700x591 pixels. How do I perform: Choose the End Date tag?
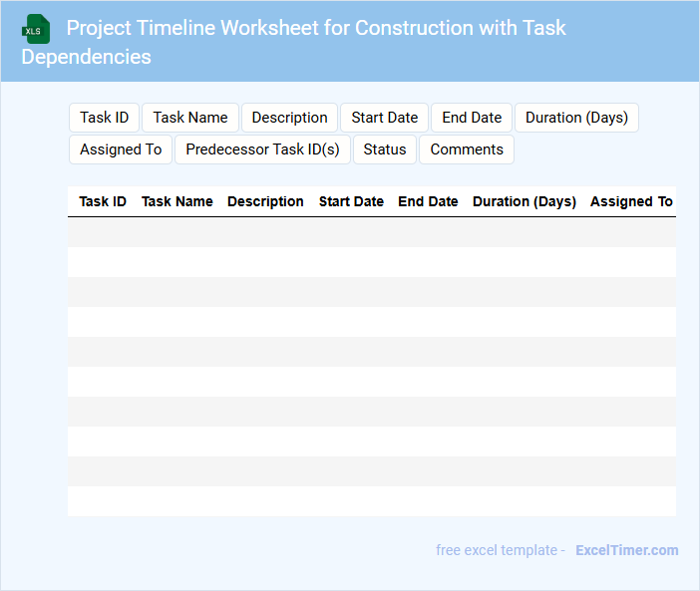pos(472,118)
